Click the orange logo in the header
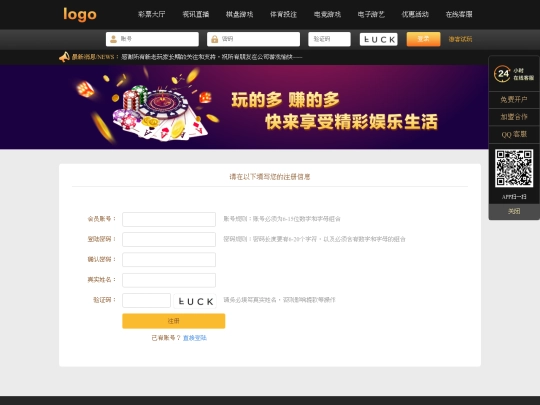 coord(80,14)
